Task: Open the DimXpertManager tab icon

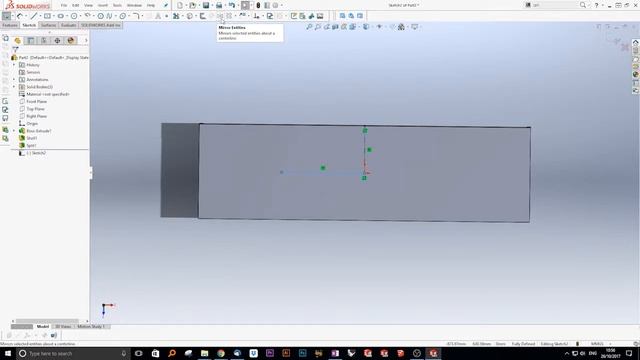Action: 57,40
